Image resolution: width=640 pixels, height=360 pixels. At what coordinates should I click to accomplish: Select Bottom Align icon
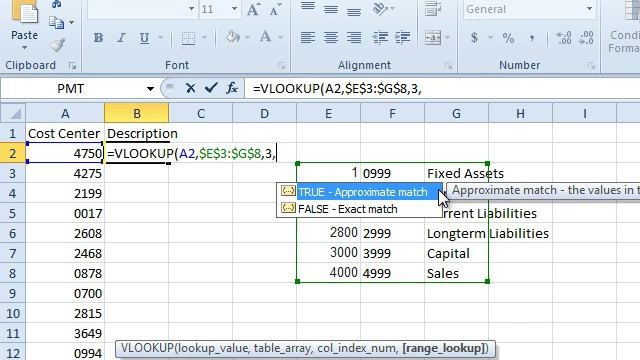pyautogui.click(x=353, y=11)
